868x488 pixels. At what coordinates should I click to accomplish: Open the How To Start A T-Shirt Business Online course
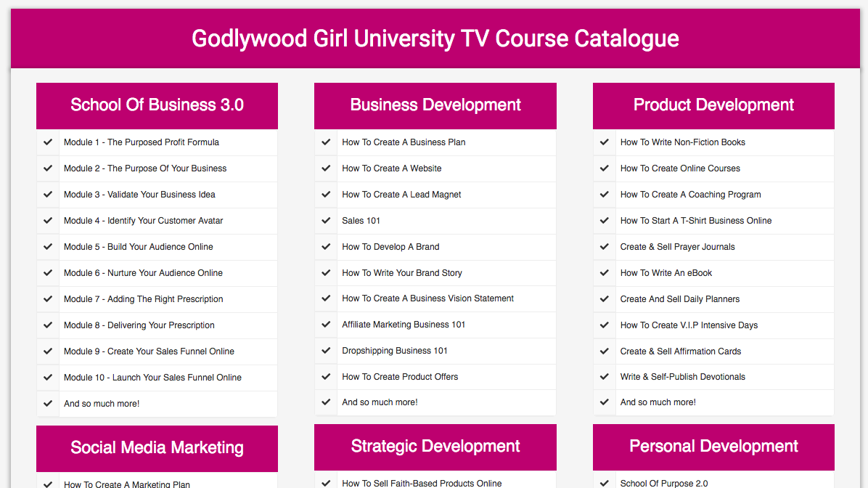click(x=695, y=220)
